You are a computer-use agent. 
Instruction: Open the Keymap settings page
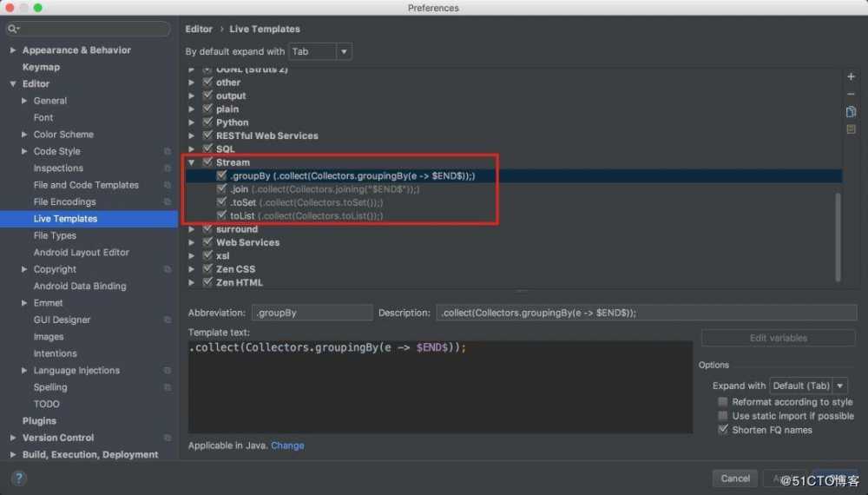tap(41, 67)
